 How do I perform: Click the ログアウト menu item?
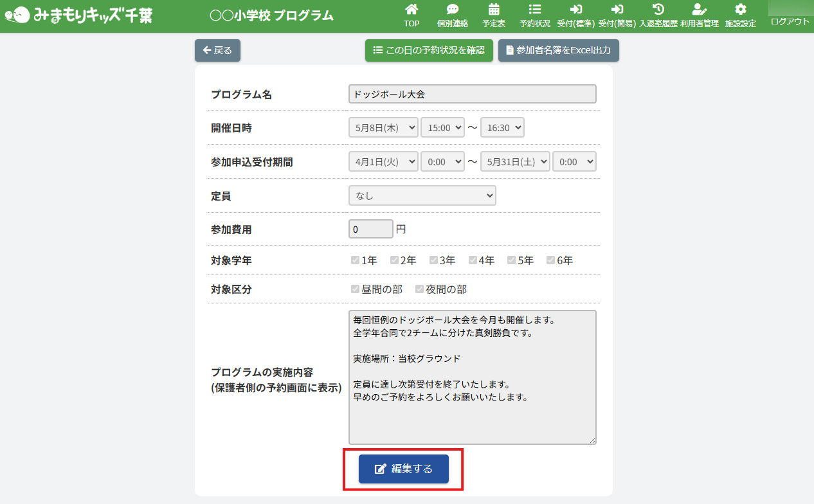pos(790,21)
